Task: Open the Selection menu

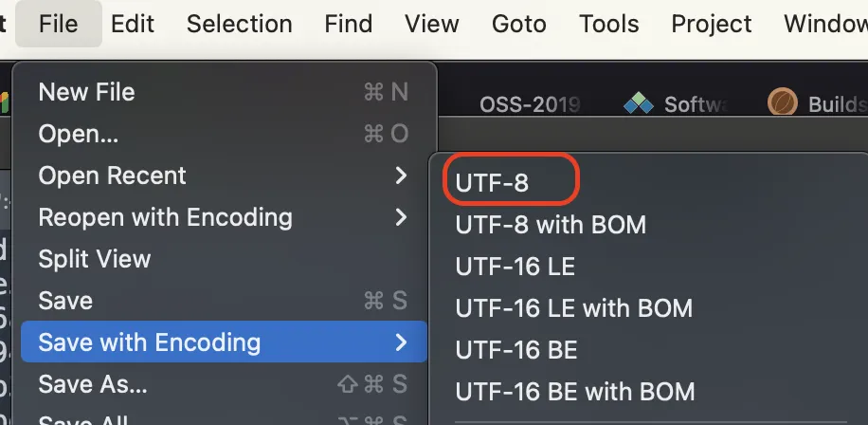Action: pos(240,24)
